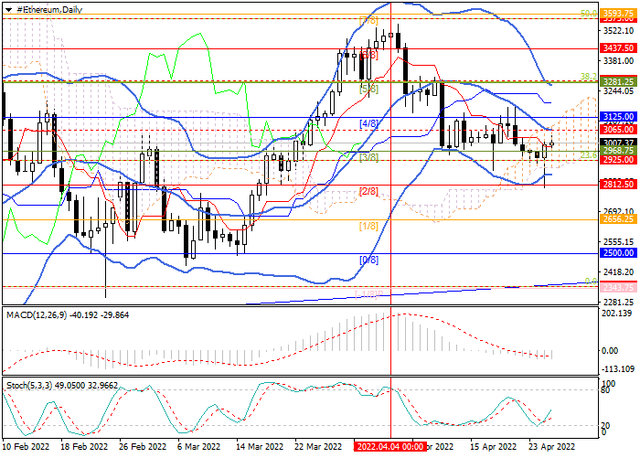The height and width of the screenshot is (457, 640).
Task: Click the Stochastic 80 level label
Action: [x=606, y=391]
